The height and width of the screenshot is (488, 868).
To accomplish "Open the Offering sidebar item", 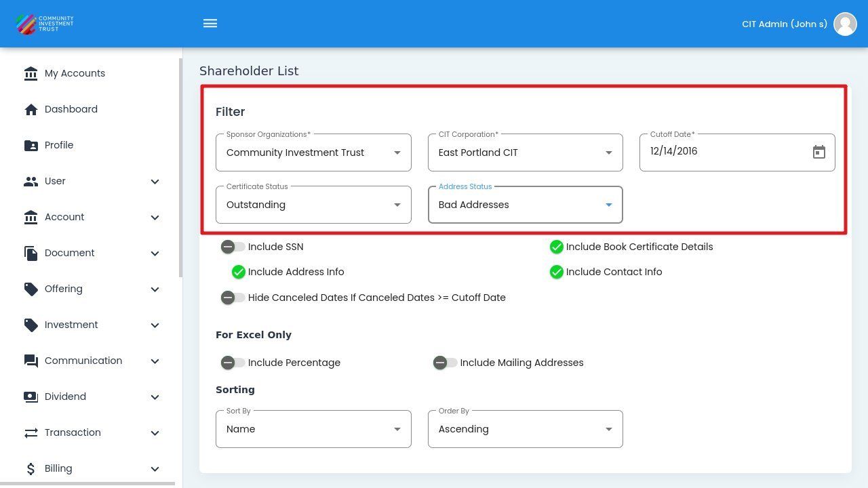I will pyautogui.click(x=64, y=289).
